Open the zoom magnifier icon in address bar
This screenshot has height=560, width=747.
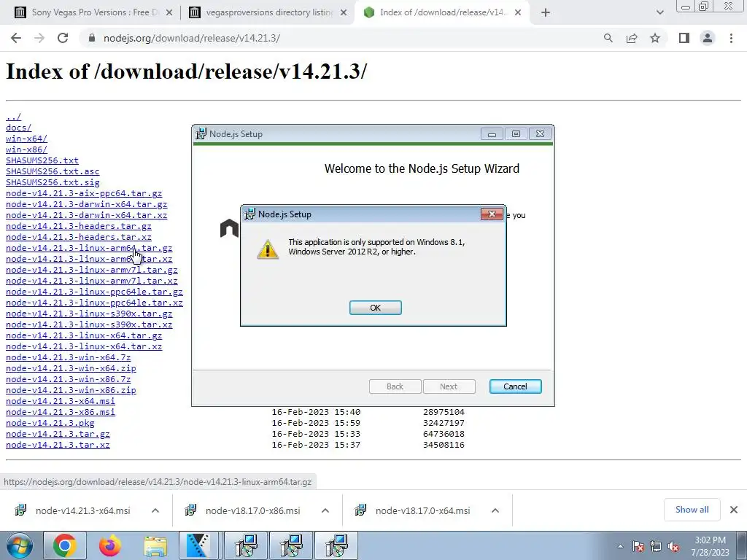608,38
